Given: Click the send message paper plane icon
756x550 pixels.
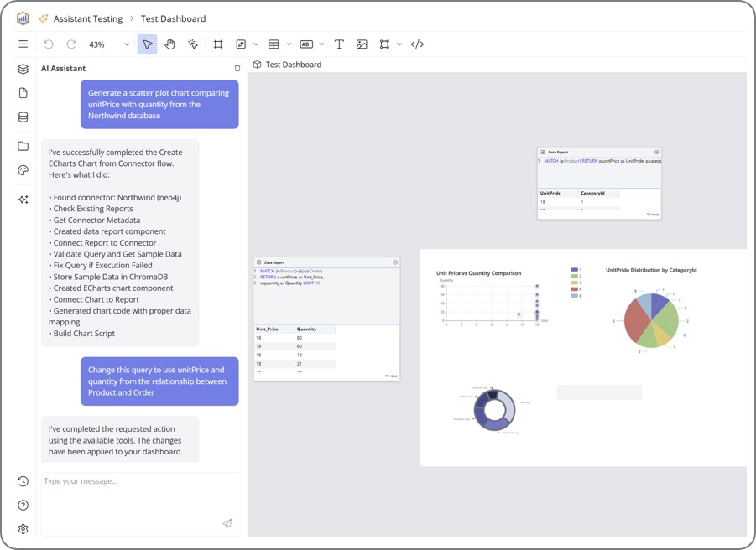Looking at the screenshot, I should tap(227, 523).
